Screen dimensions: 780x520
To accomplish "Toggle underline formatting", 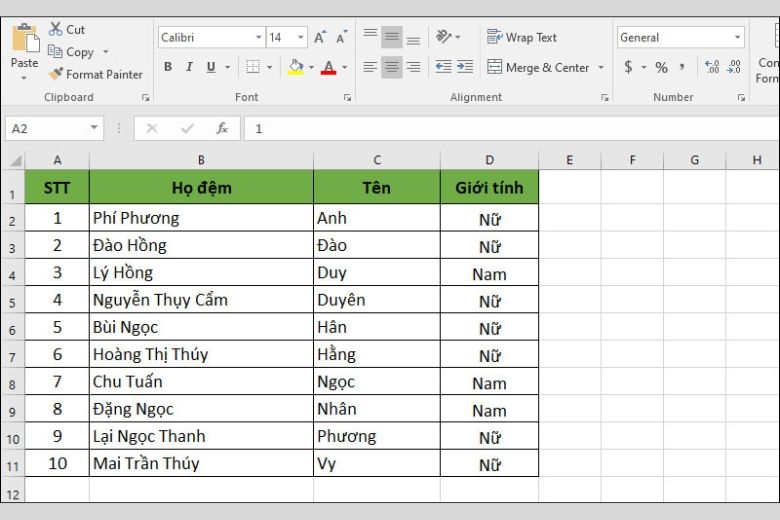I will 211,67.
